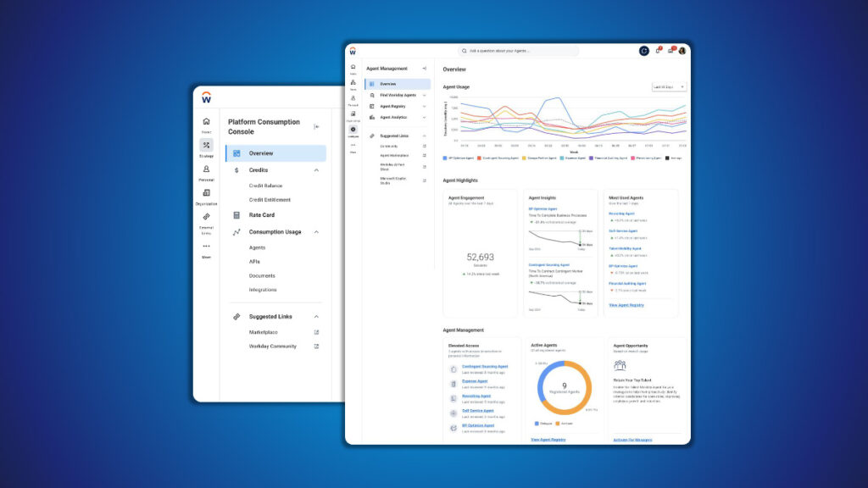Open Home icon in Agent Management window rail
This screenshot has height=488, width=868.
353,67
